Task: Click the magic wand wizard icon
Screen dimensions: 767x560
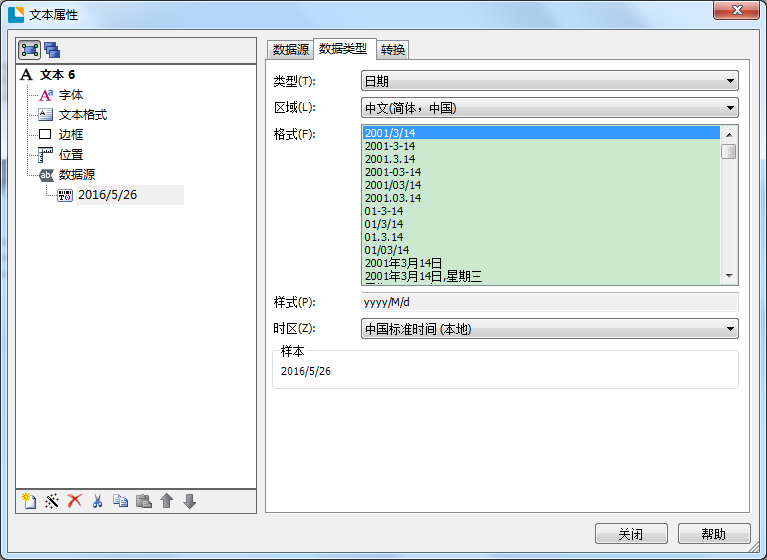Action: (52, 501)
